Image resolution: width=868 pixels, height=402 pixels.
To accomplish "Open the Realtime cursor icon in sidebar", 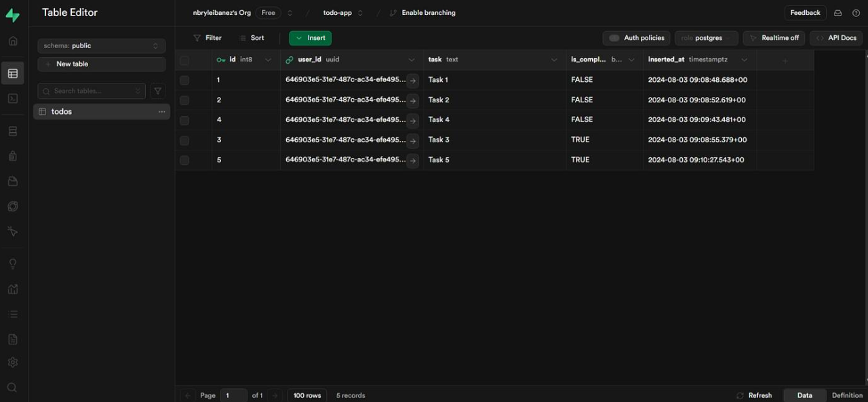I will pyautogui.click(x=12, y=231).
